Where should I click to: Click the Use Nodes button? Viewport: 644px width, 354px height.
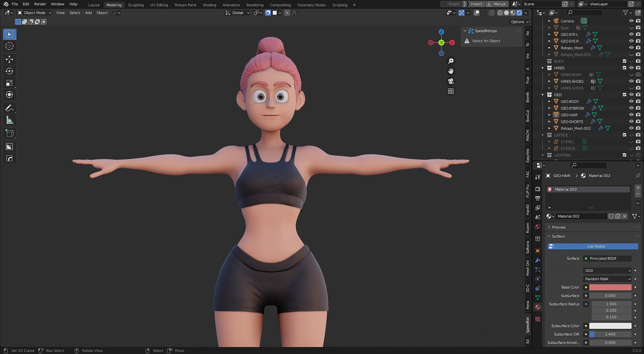point(593,247)
